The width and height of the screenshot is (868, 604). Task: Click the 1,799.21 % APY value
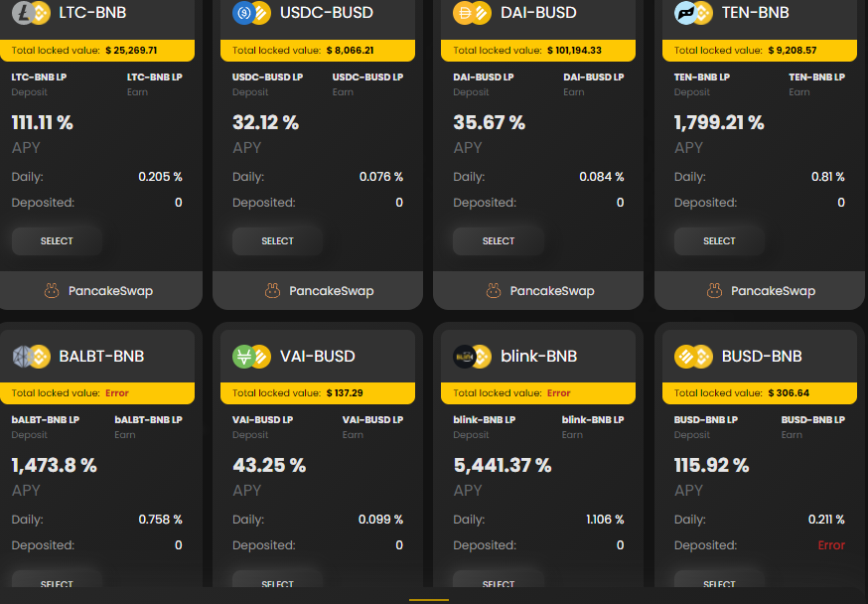[x=719, y=122]
